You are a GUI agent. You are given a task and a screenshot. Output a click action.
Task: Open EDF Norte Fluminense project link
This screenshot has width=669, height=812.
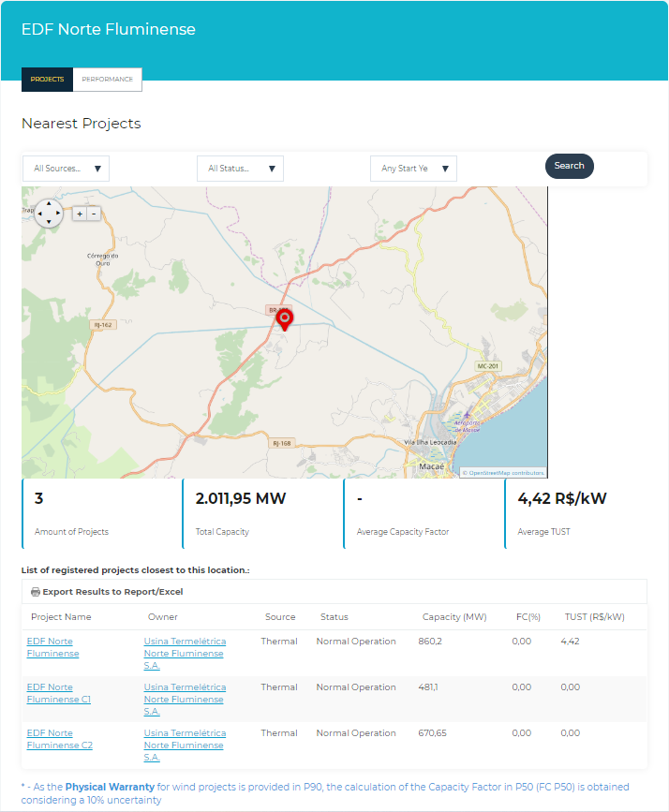coord(52,647)
